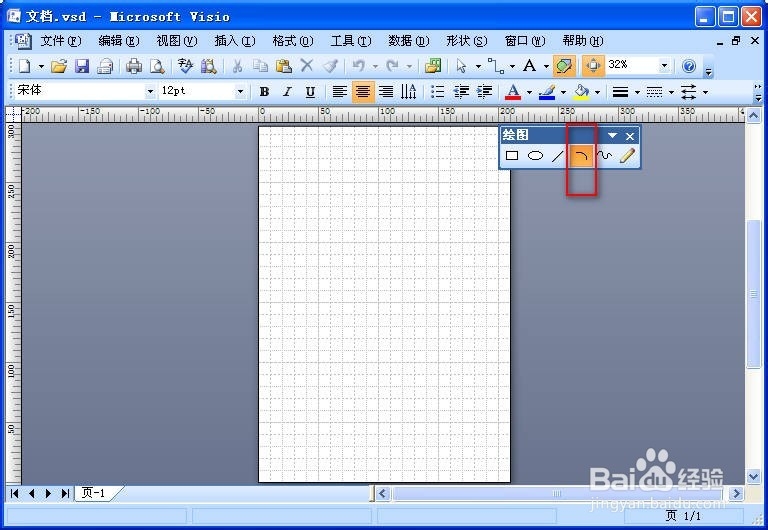Select the Text tool A
The height and width of the screenshot is (530, 768).
point(529,66)
